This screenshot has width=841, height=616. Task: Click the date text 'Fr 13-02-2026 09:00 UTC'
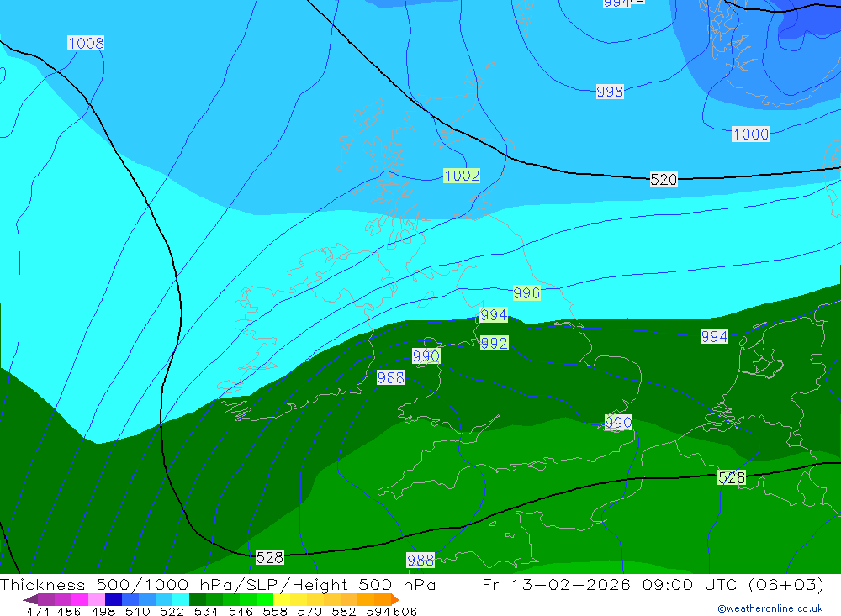pyautogui.click(x=611, y=585)
